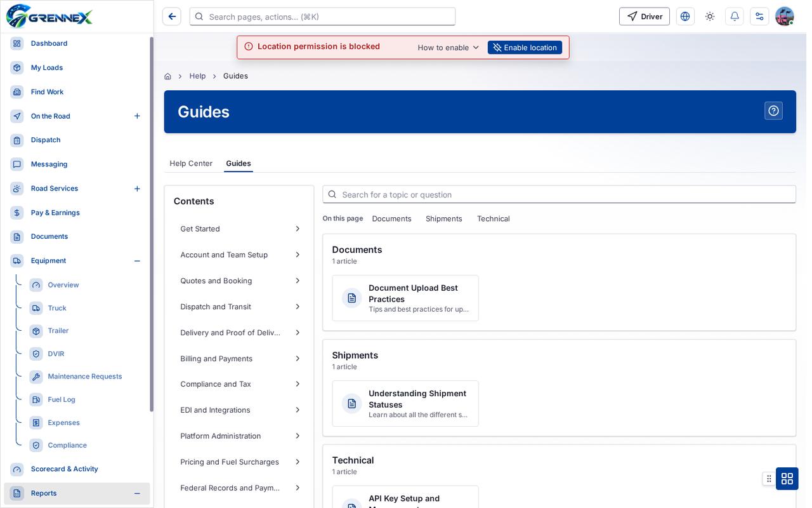812x508 pixels.
Task: Open the user avatar menu
Action: 785,17
